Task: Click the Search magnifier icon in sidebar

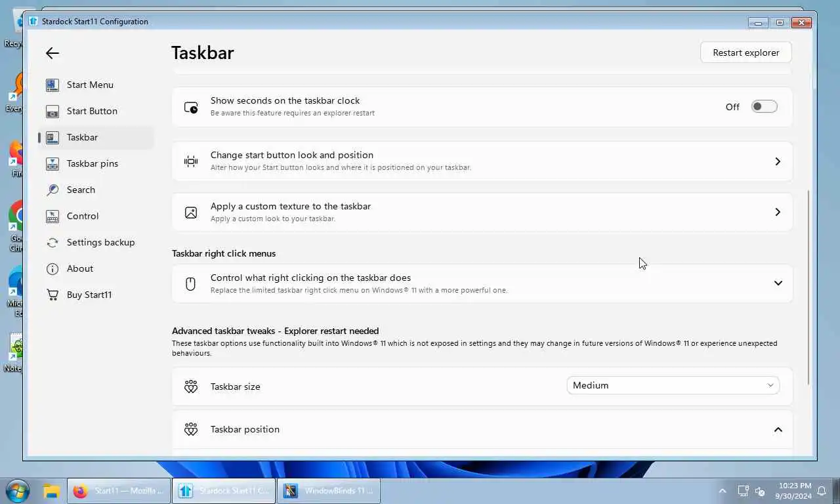Action: [x=52, y=190]
